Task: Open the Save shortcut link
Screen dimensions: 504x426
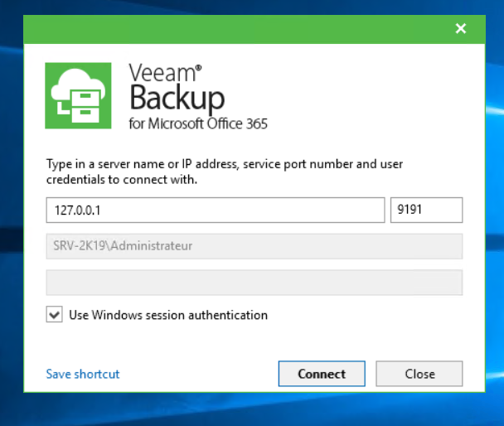Action: 83,374
